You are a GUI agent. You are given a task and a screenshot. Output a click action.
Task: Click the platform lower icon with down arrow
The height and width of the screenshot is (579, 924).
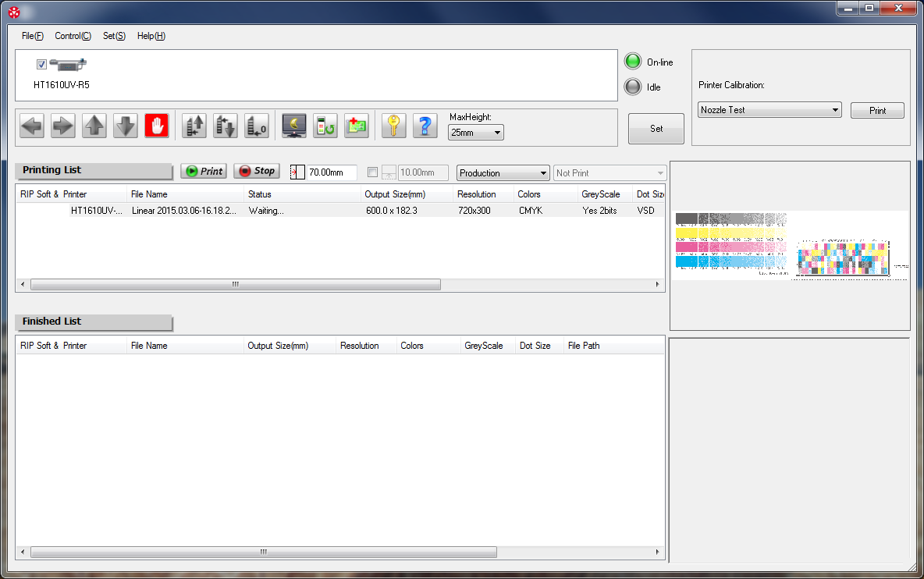tap(225, 126)
